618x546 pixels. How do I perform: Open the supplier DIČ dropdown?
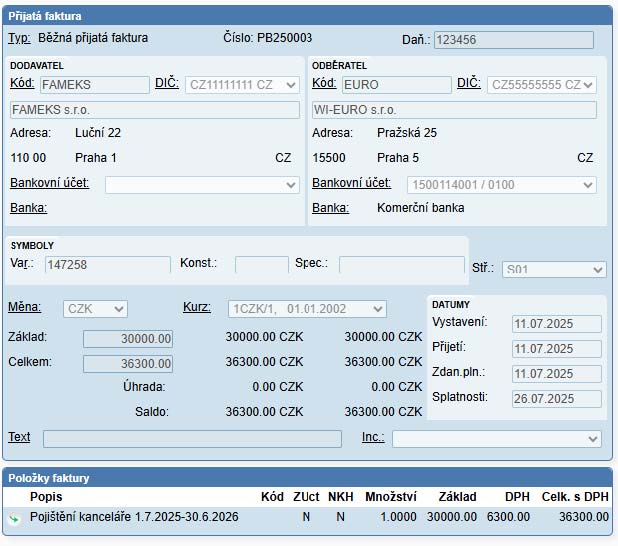(x=243, y=85)
